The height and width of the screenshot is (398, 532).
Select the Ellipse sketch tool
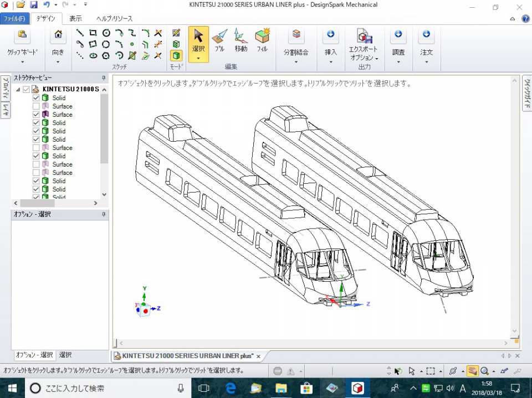93,55
